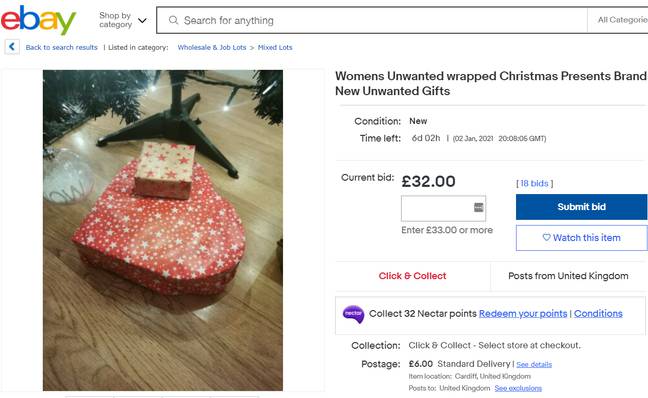Click Redeem your points link
This screenshot has width=648, height=398.
(523, 314)
